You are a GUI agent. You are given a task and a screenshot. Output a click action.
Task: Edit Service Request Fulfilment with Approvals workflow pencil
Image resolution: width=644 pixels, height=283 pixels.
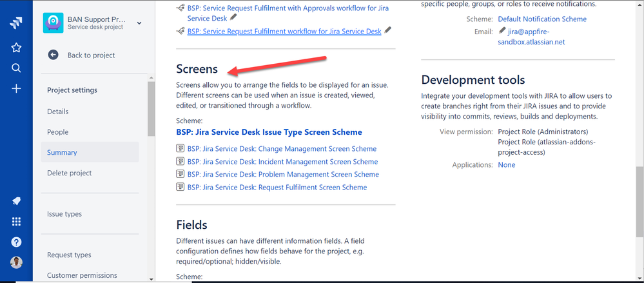click(x=234, y=17)
